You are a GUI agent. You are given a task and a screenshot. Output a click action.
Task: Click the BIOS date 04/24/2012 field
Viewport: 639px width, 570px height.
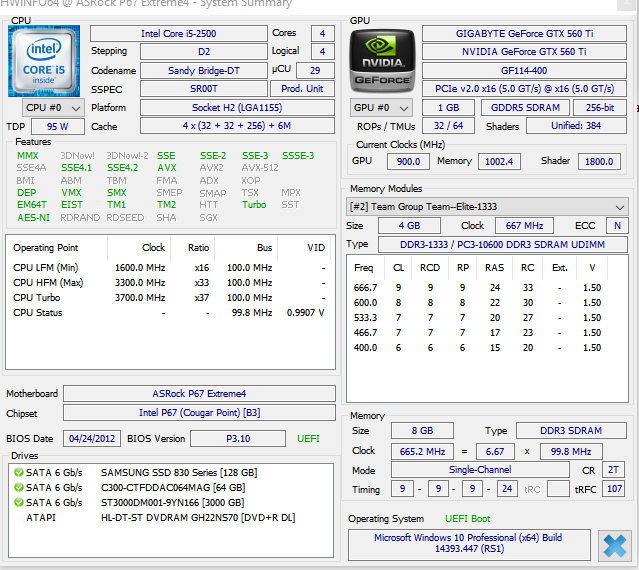92,438
